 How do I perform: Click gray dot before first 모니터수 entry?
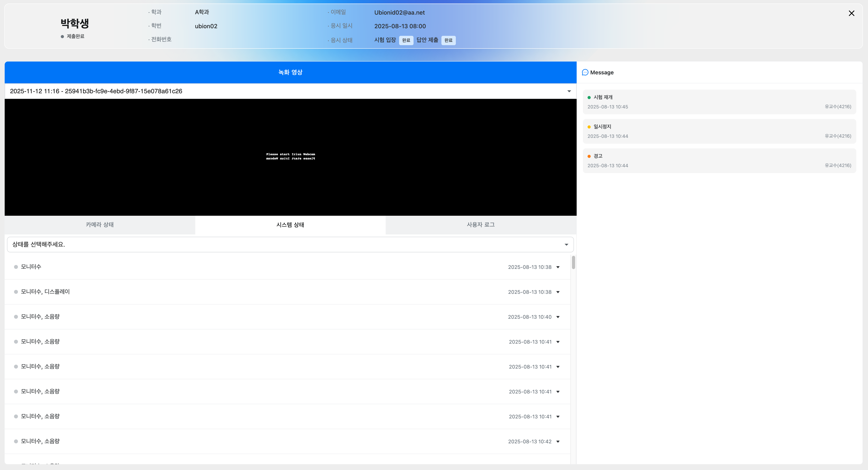16,267
